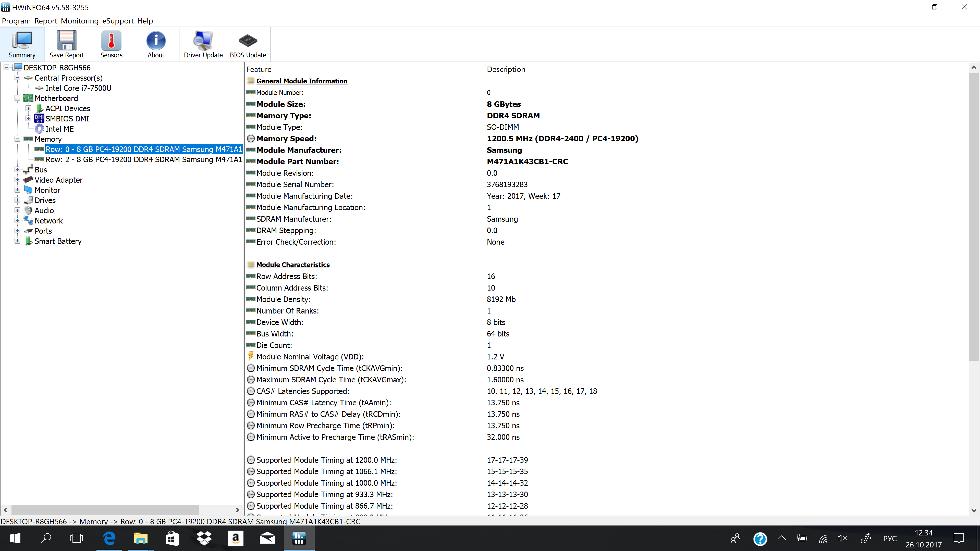
Task: Open the Help menu
Action: [x=145, y=21]
